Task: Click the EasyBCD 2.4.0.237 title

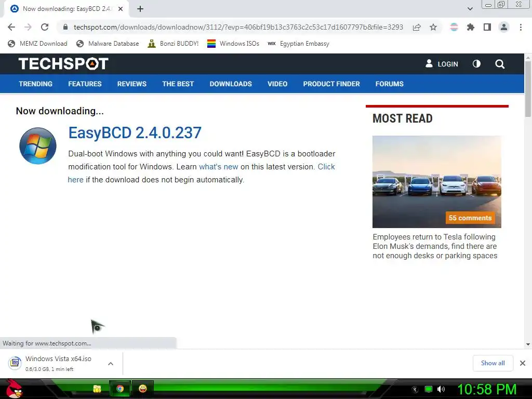Action: (135, 132)
